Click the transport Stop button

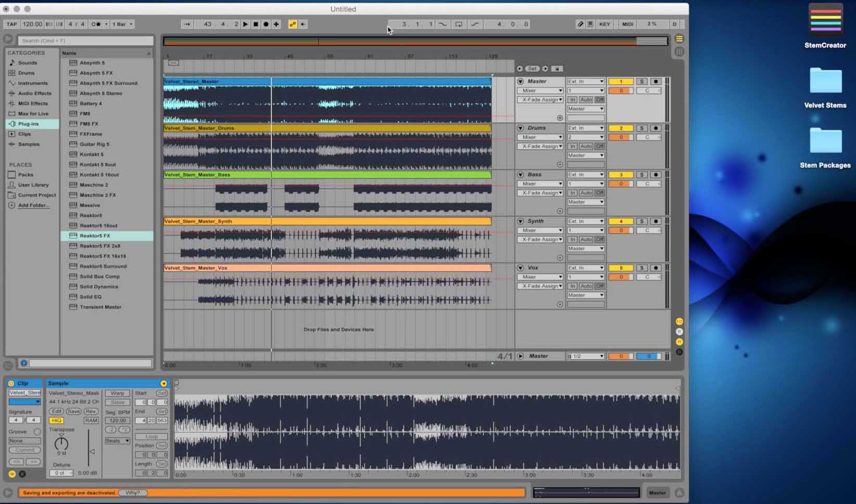point(256,24)
